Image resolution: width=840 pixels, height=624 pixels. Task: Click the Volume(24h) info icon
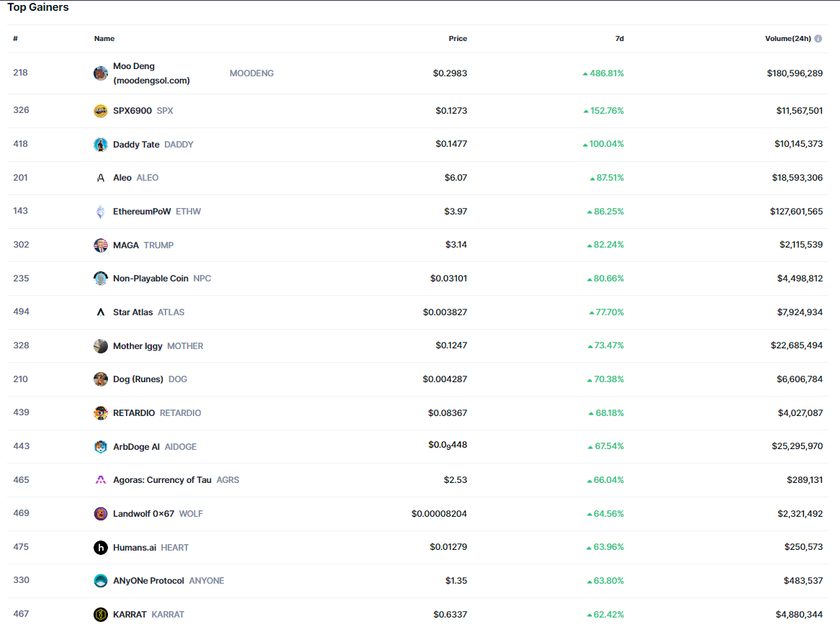[x=818, y=39]
